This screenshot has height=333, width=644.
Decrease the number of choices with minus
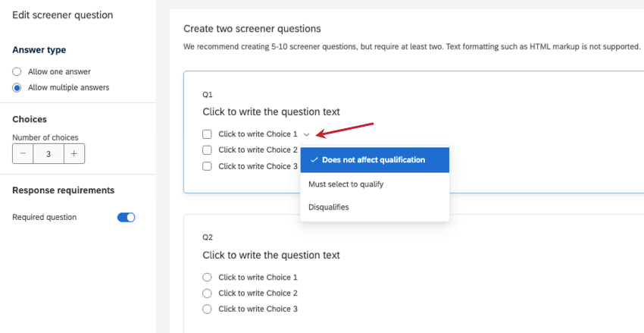tap(23, 153)
